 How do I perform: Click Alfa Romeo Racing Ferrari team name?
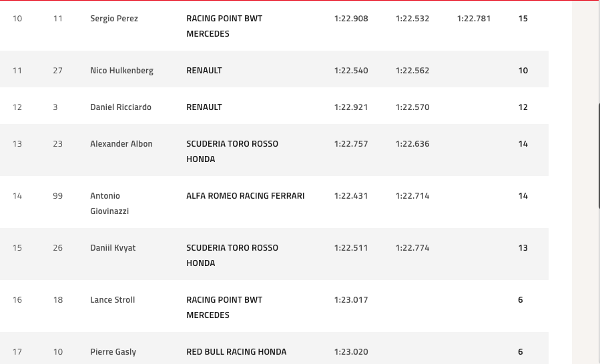click(x=246, y=196)
